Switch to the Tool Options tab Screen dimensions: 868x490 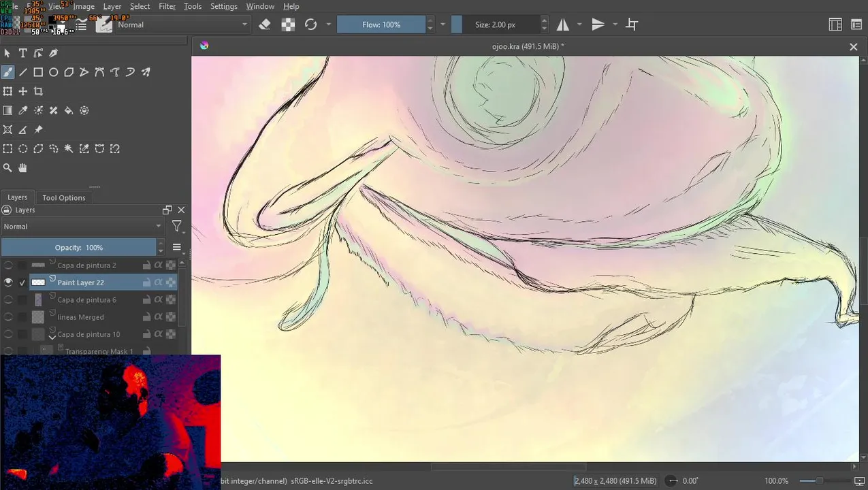point(64,197)
